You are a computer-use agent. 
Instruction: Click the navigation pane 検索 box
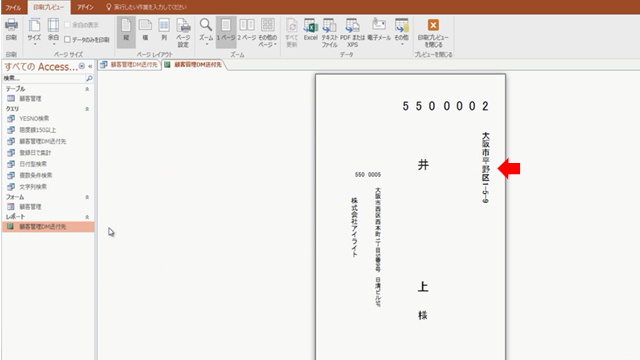(43, 78)
